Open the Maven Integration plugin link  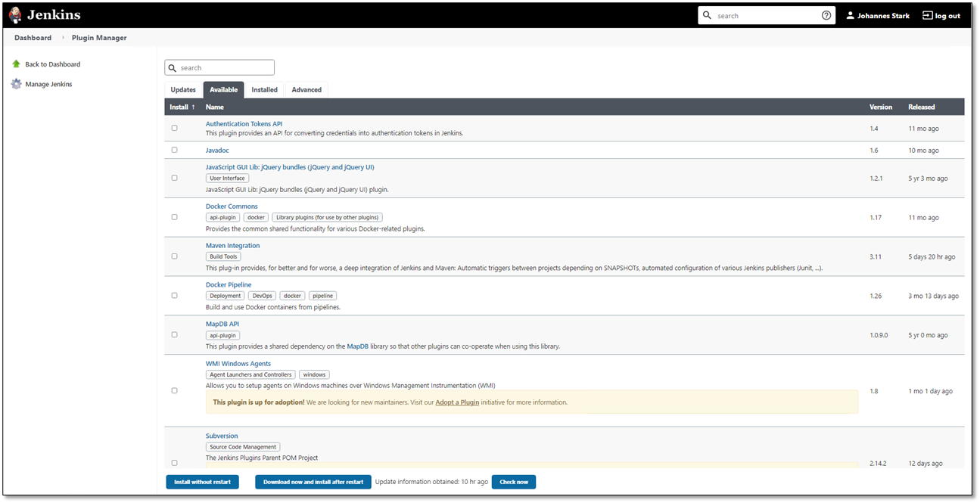(x=232, y=246)
